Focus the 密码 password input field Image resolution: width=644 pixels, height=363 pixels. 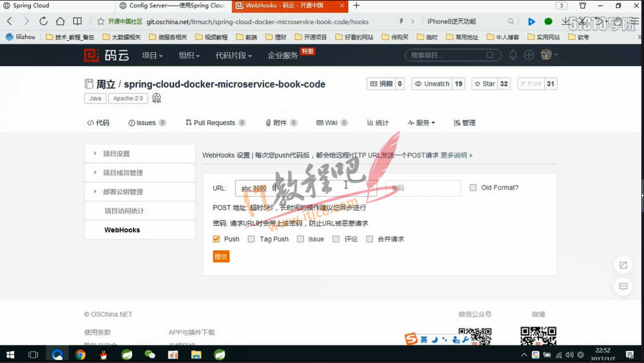[x=423, y=188]
